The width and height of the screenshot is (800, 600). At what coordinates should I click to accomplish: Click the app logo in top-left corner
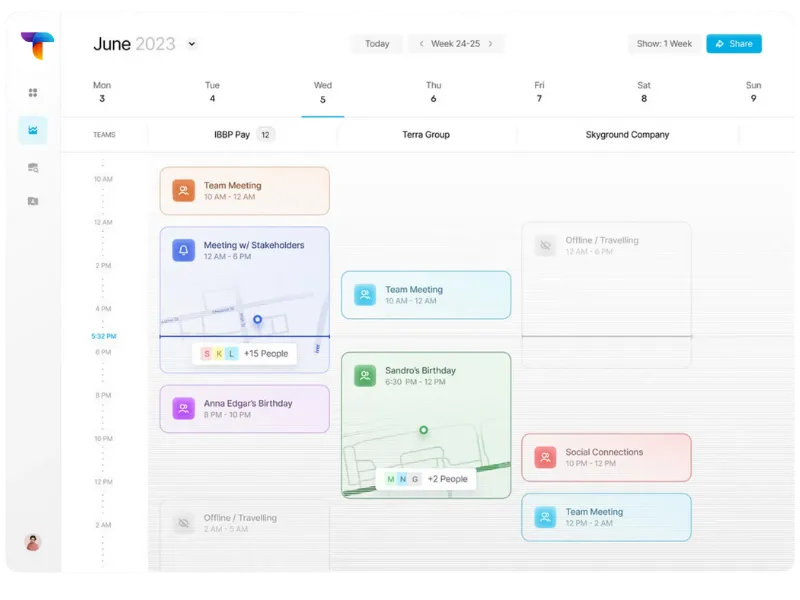point(37,45)
